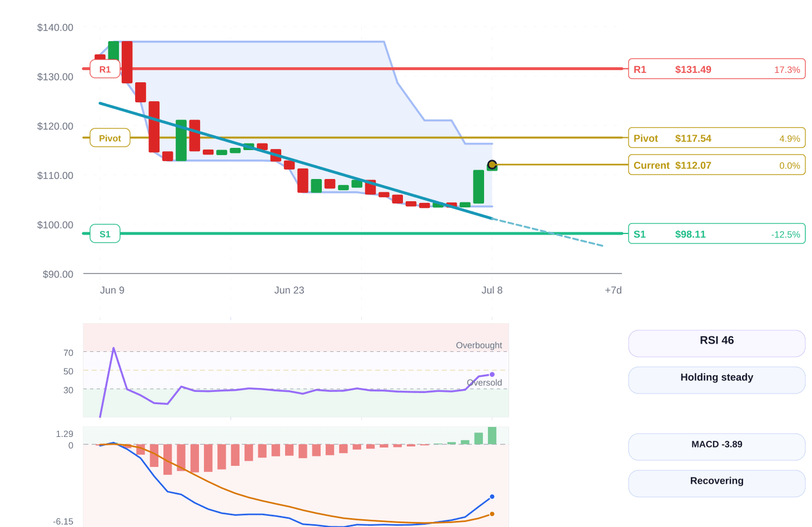Select the Pivot tag on the chart's left edge
812x527 pixels.
pyautogui.click(x=110, y=138)
